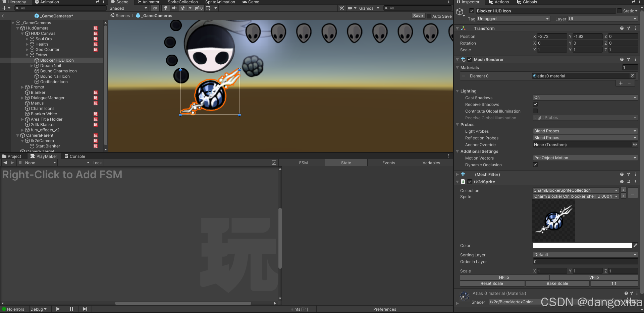Click the Save button in Scene view
The image size is (644, 313).
[418, 16]
